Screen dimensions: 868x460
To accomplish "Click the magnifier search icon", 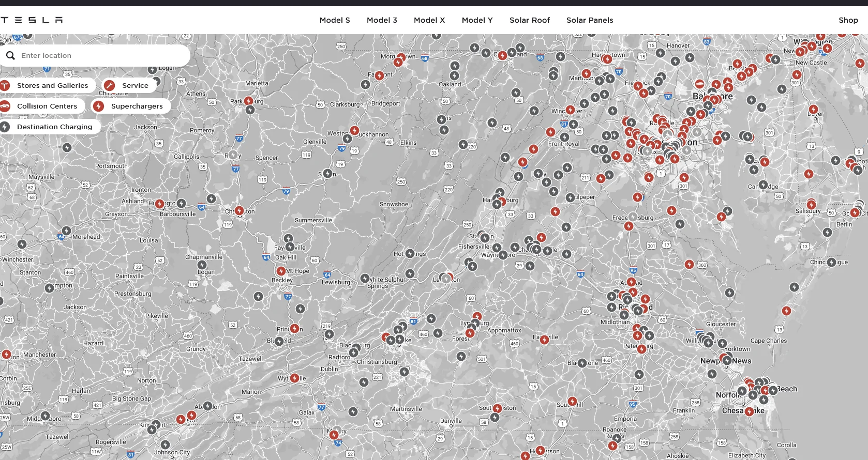I will pos(10,55).
